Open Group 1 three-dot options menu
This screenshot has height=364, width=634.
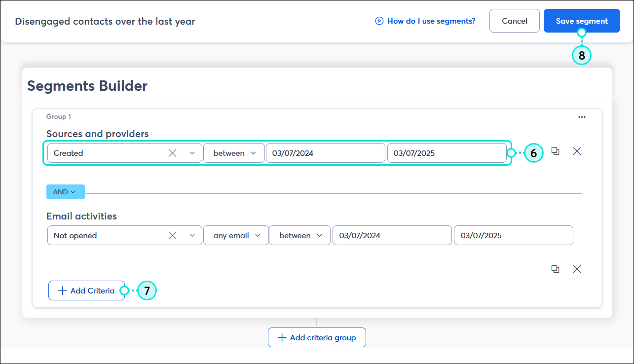click(x=582, y=117)
